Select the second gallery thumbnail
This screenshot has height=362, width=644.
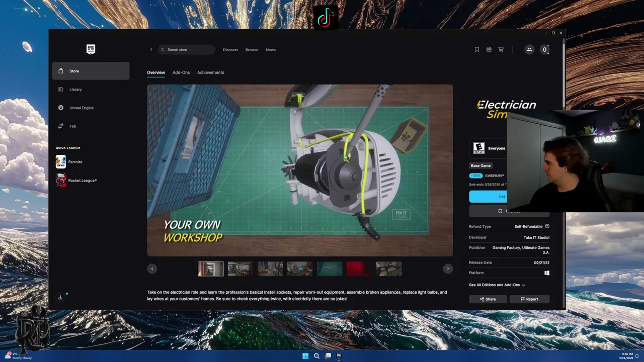(x=240, y=269)
